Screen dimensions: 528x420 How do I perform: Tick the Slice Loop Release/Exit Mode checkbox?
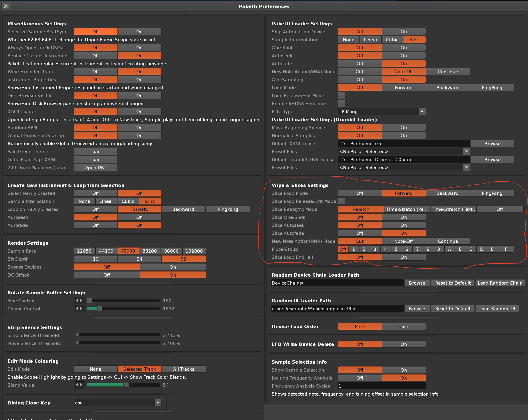[x=341, y=201]
